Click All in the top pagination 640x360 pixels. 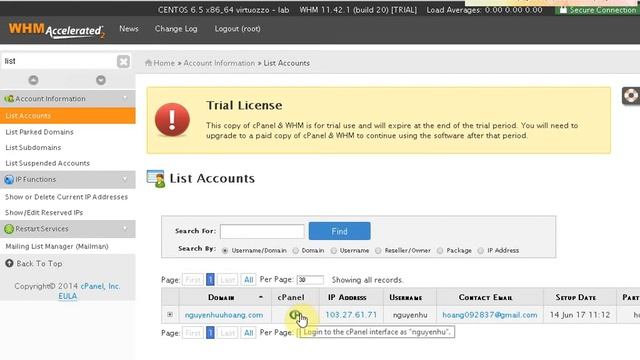[248, 280]
